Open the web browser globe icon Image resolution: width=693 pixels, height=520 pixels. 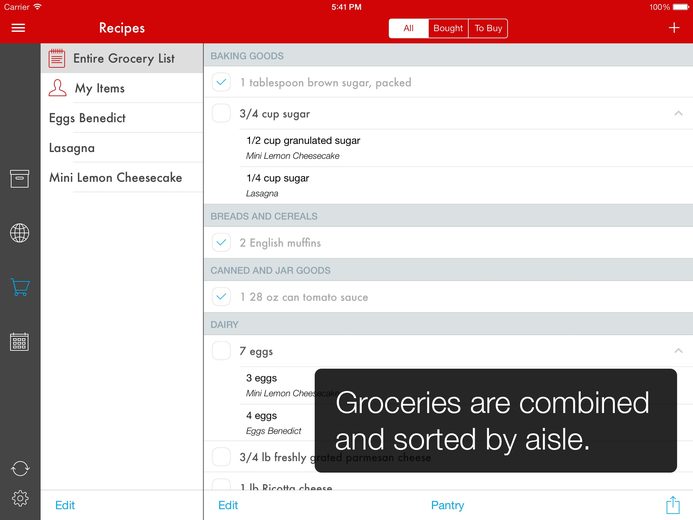click(20, 233)
